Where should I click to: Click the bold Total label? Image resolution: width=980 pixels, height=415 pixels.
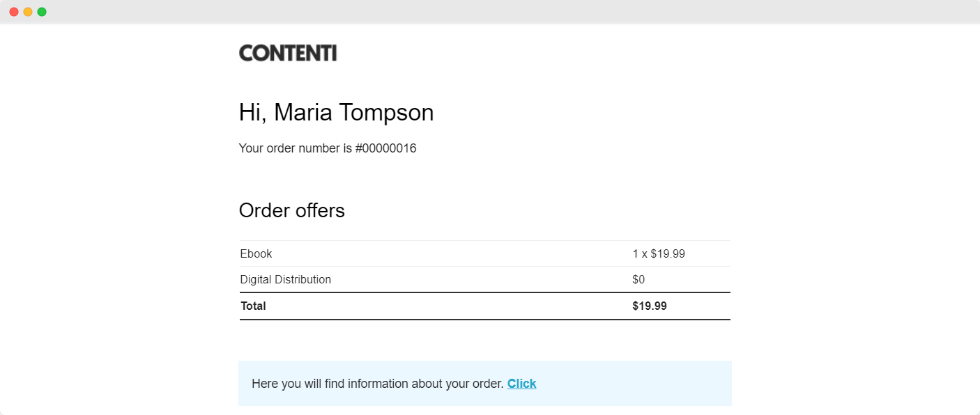pyautogui.click(x=253, y=306)
